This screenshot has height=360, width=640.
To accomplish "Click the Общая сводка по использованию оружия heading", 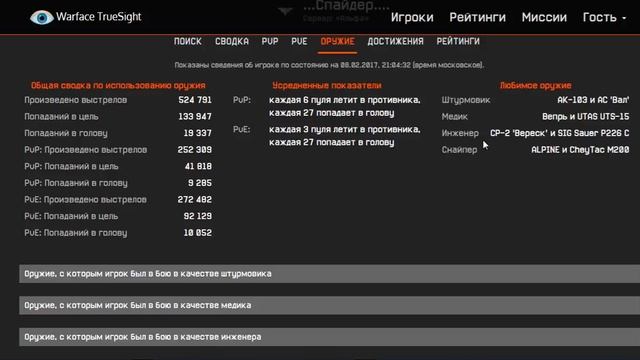I will coord(118,85).
